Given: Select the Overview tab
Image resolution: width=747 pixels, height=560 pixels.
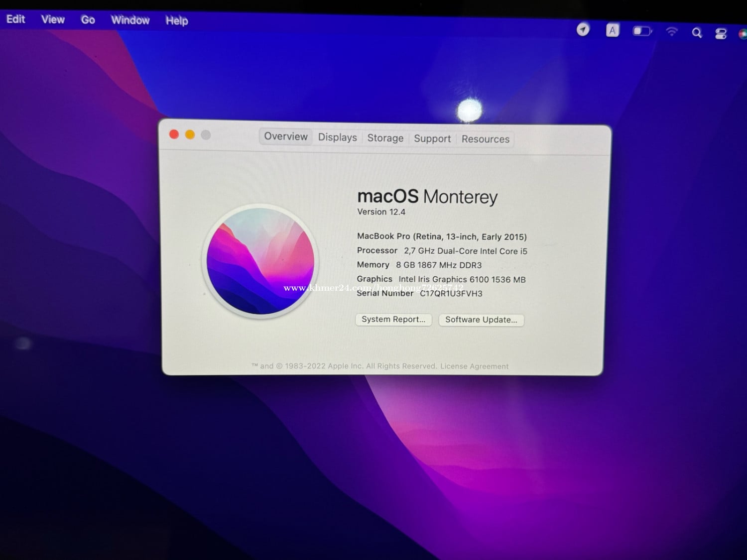Looking at the screenshot, I should 286,136.
